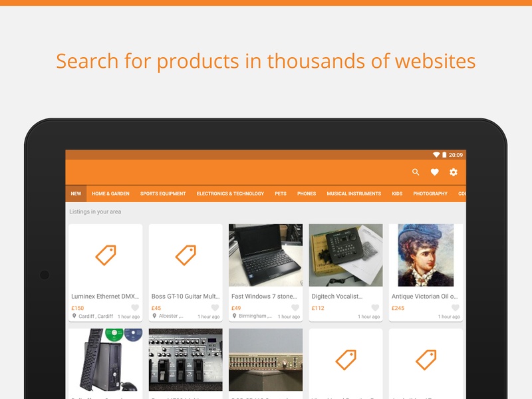Viewport: 532px width, 399px height.
Task: Click the £49 price
Action: (236, 308)
